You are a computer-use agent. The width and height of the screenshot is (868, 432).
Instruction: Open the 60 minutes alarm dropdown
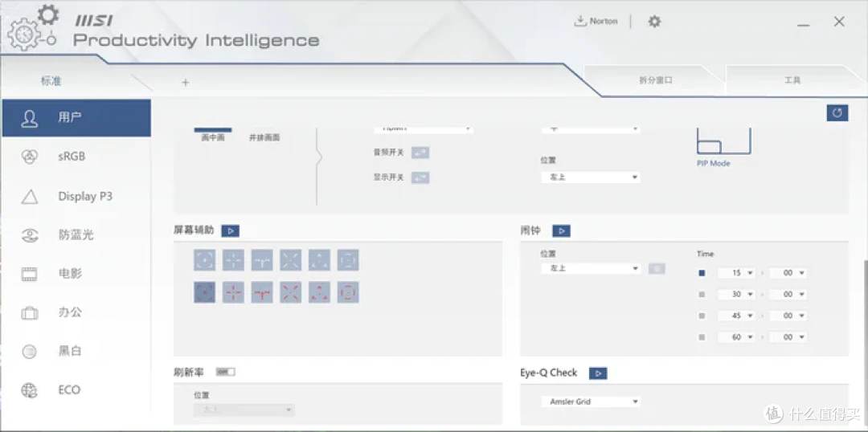coord(737,337)
